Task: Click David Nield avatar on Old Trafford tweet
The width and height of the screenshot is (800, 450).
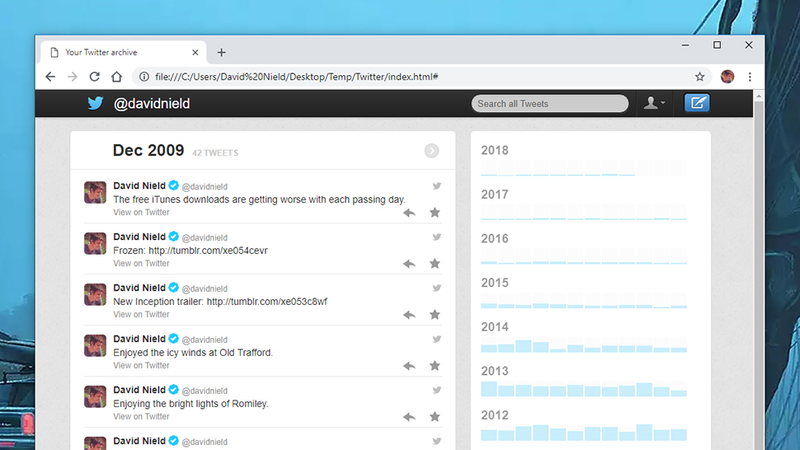Action: point(95,345)
